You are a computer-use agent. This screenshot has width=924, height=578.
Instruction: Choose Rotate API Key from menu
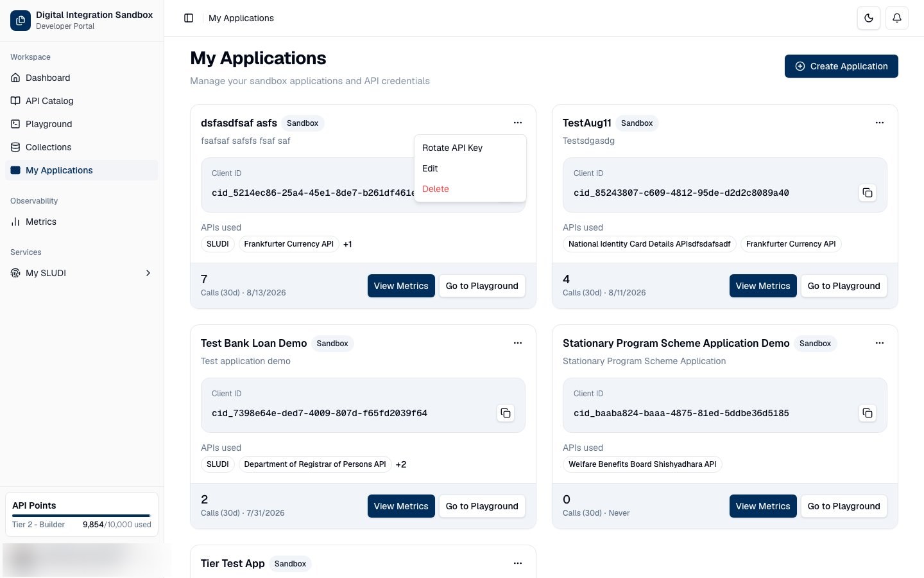[470, 148]
